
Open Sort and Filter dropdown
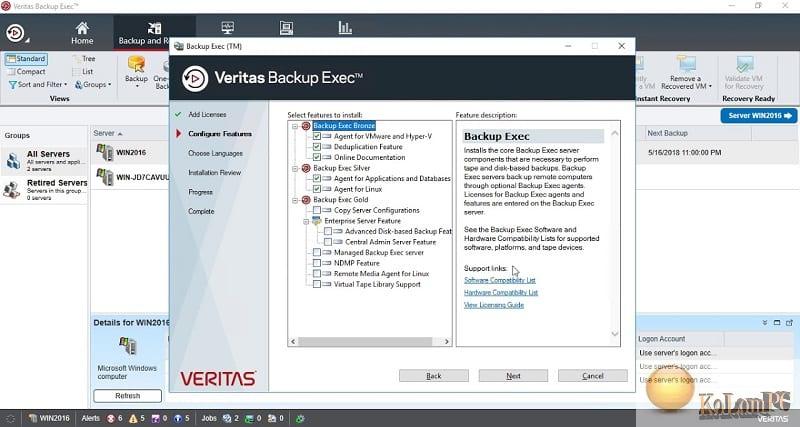click(38, 85)
